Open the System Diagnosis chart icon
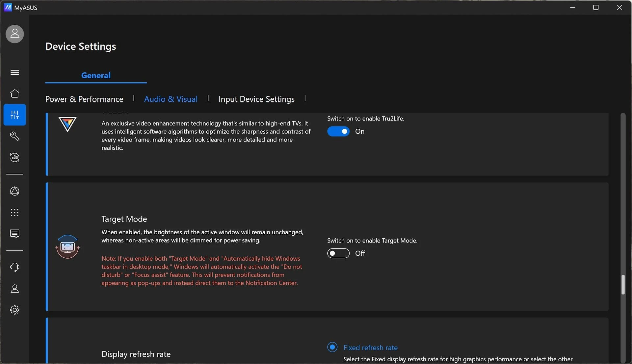Image resolution: width=632 pixels, height=364 pixels. tap(14, 158)
